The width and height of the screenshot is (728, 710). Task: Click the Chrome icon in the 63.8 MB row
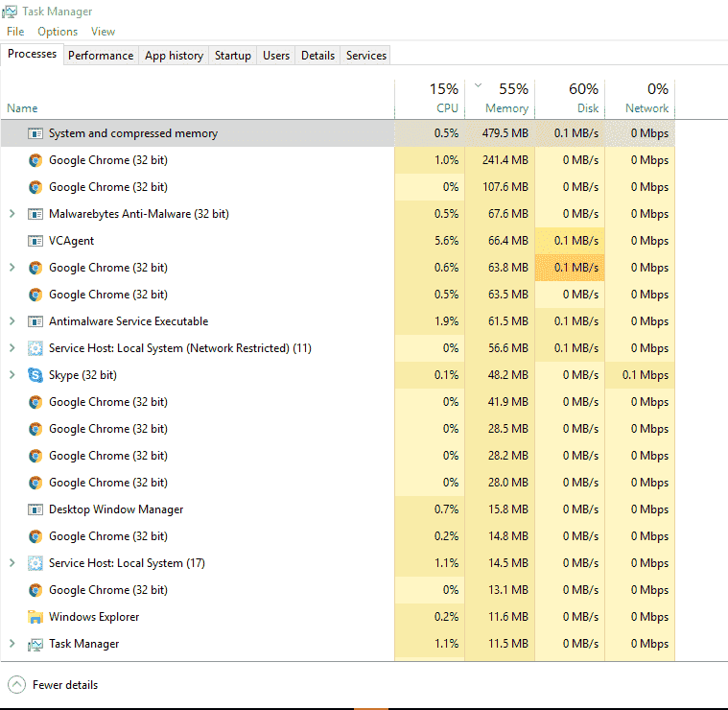[35, 268]
